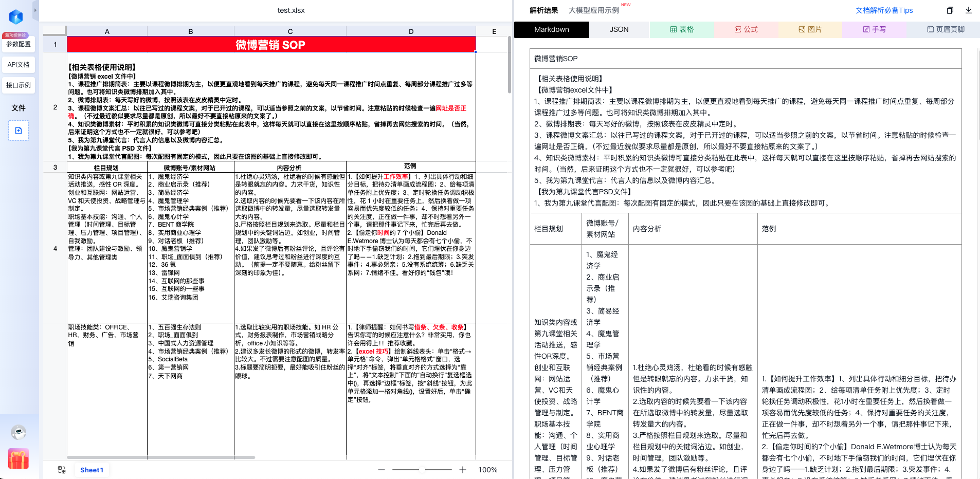Click the 文件 sidebar label
This screenshot has height=479, width=980.
tap(19, 108)
